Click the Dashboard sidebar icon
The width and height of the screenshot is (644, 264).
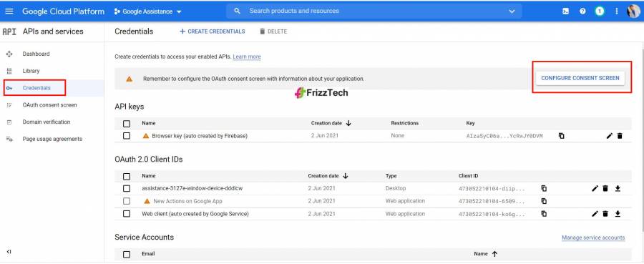pos(9,54)
